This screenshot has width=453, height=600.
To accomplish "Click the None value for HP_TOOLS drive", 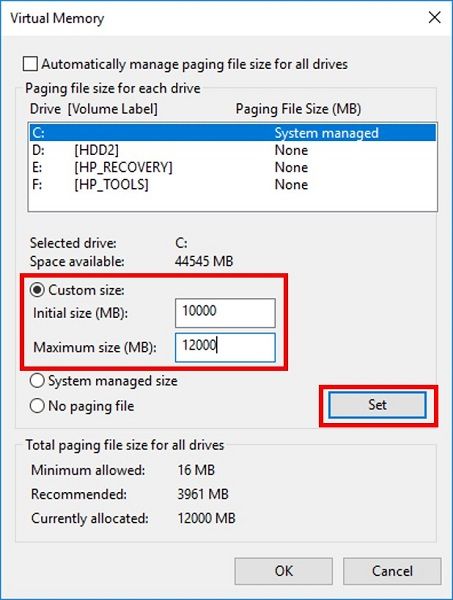I will click(x=291, y=184).
